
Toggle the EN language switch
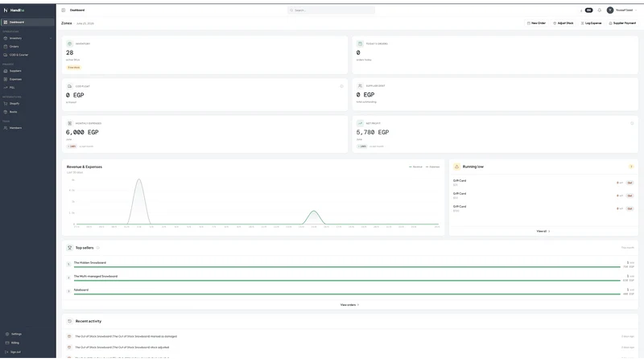point(589,10)
